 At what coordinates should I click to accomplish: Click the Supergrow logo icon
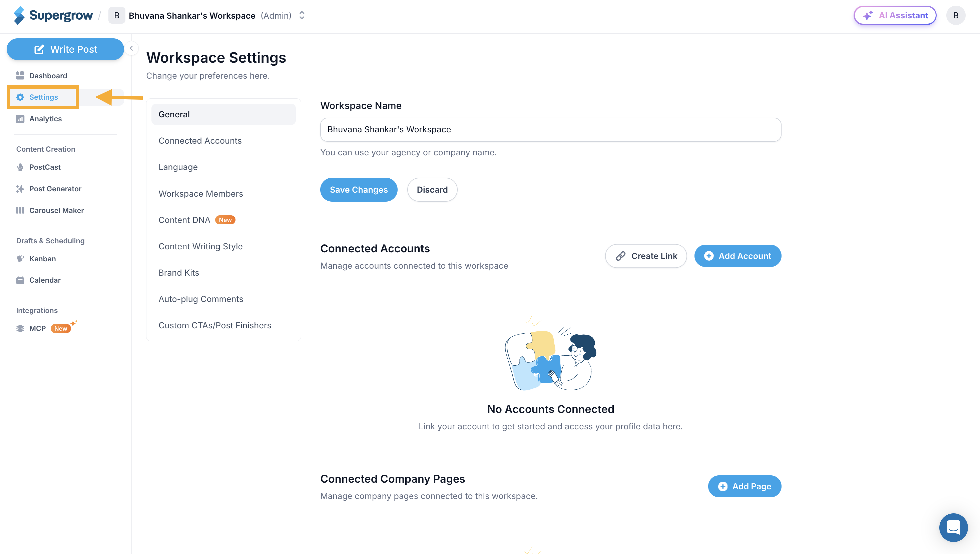(19, 15)
